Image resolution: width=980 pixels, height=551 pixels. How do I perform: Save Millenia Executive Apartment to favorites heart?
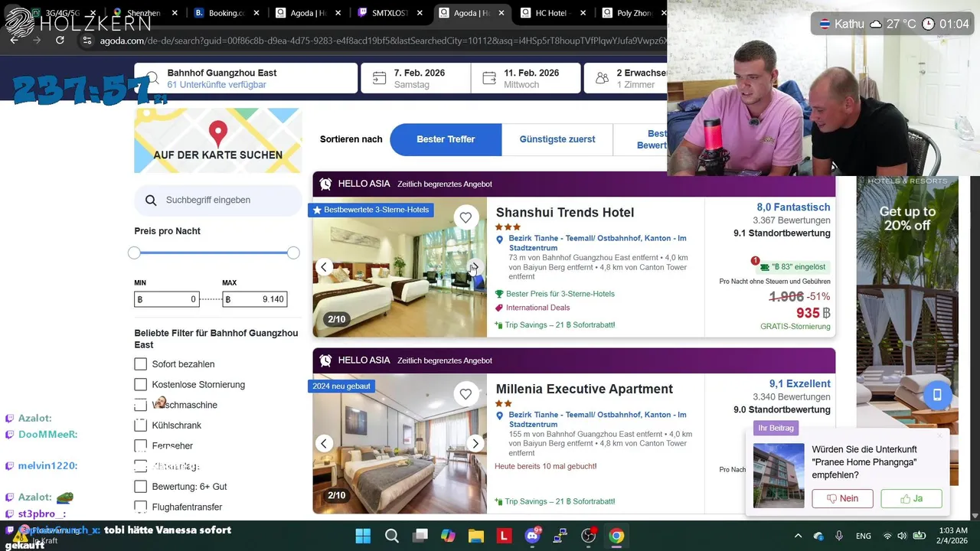[465, 394]
